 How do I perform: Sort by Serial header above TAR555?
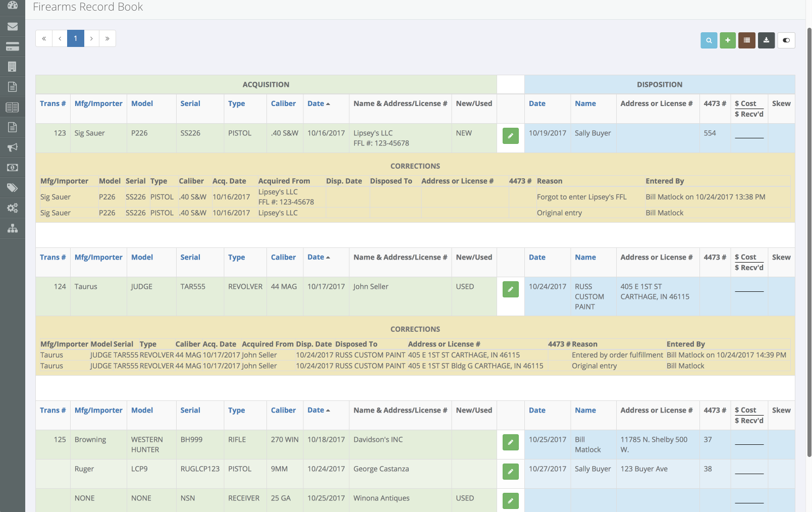pyautogui.click(x=190, y=257)
